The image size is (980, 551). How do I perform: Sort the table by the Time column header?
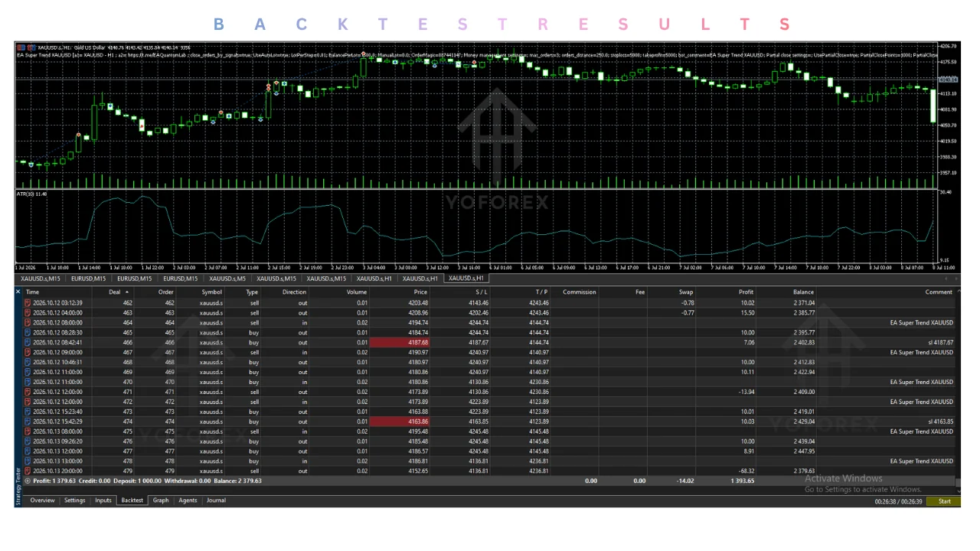(x=32, y=292)
